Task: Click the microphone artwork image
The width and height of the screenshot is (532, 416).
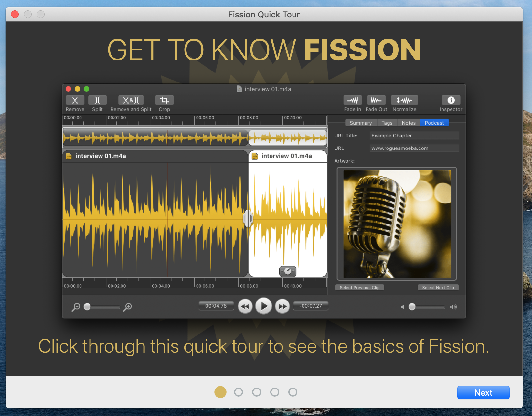Action: tap(397, 224)
